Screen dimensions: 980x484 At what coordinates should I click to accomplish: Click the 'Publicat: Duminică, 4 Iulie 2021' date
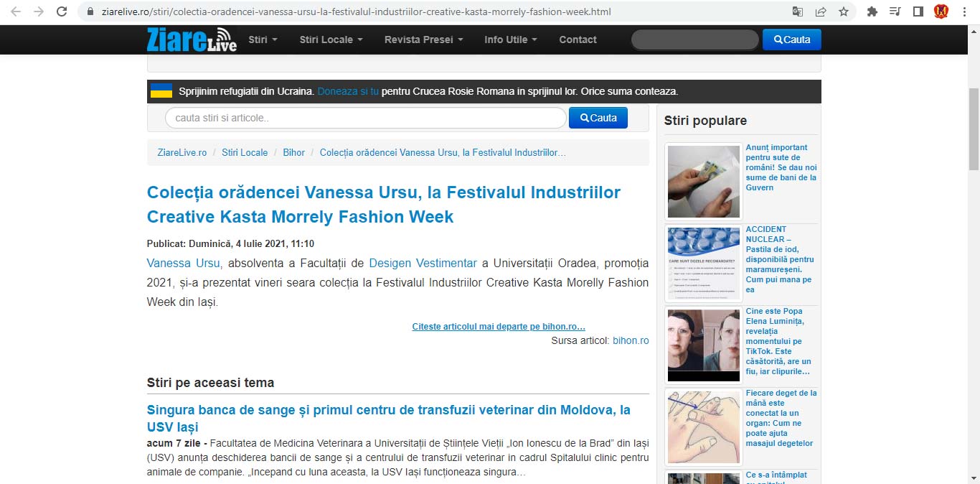tap(230, 243)
